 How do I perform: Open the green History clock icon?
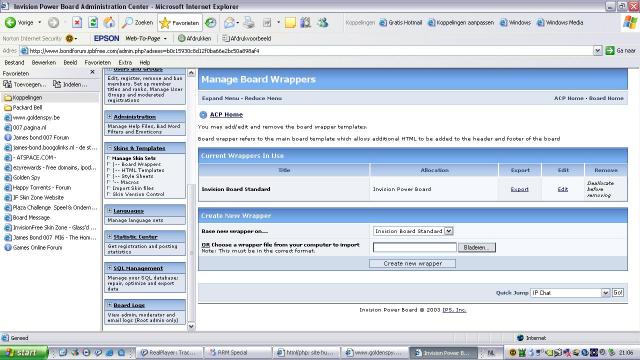[x=211, y=23]
